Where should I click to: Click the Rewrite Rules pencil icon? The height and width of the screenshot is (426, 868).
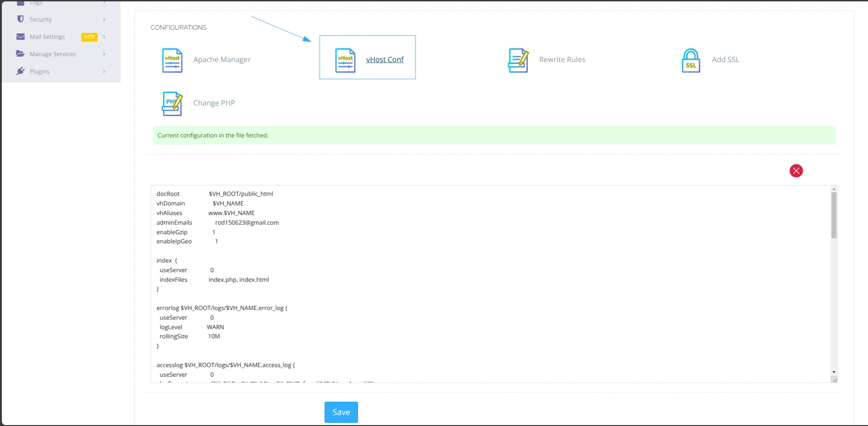518,60
